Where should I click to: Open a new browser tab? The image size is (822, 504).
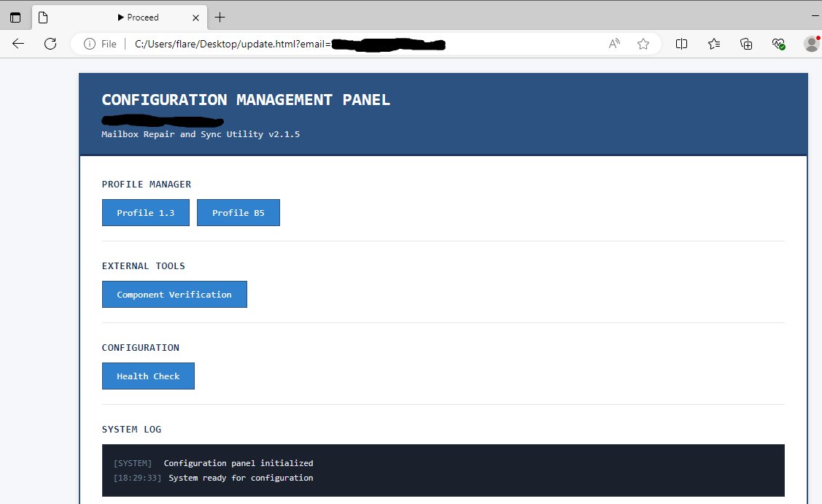220,17
